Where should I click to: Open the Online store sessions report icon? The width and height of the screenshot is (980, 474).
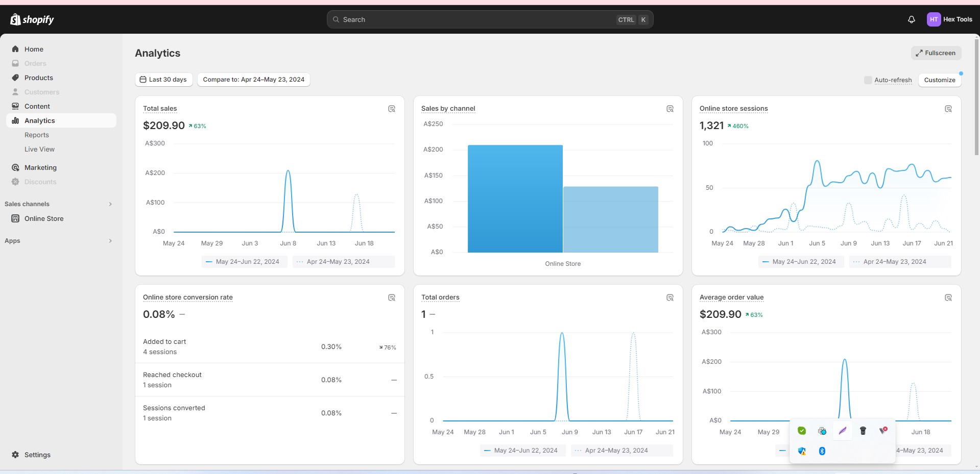pyautogui.click(x=948, y=109)
